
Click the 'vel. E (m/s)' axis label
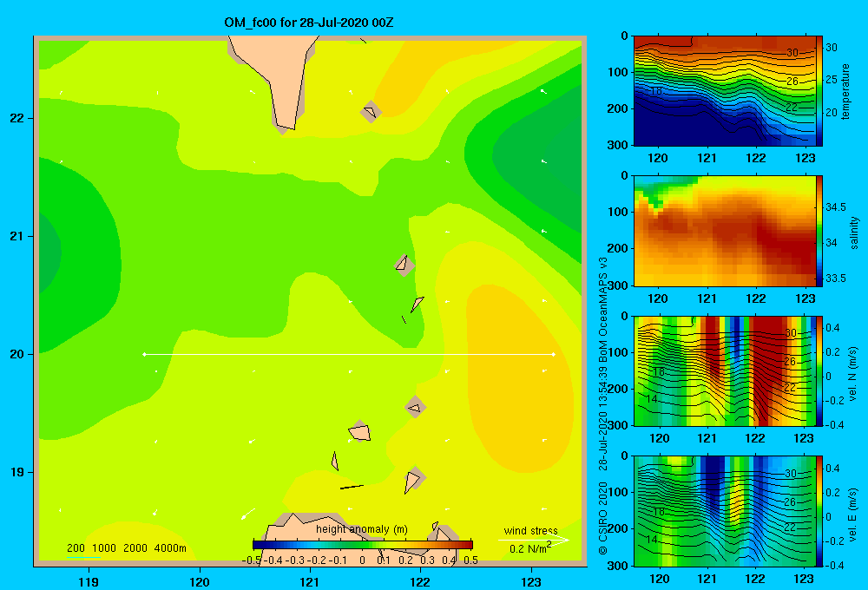[x=852, y=515]
